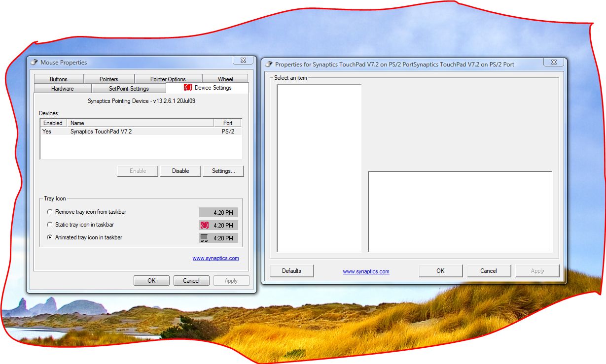The width and height of the screenshot is (606, 364).
Task: Click Apply in Mouse Properties
Action: click(231, 280)
